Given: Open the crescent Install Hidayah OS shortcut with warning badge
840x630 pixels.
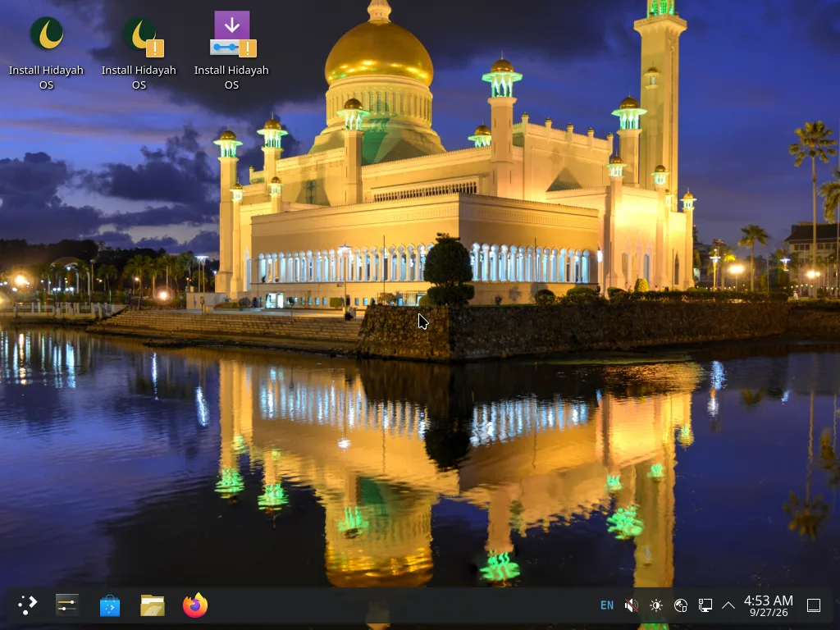Looking at the screenshot, I should 139,35.
